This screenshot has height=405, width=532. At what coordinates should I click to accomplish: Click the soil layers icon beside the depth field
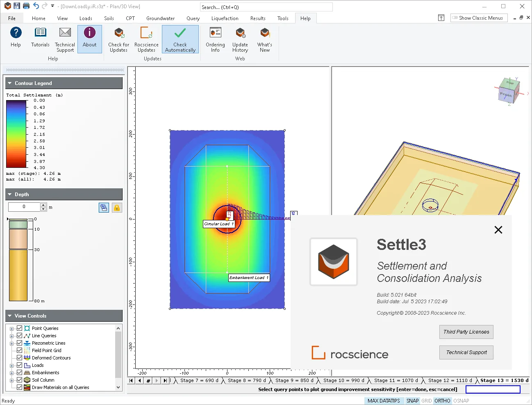point(104,208)
